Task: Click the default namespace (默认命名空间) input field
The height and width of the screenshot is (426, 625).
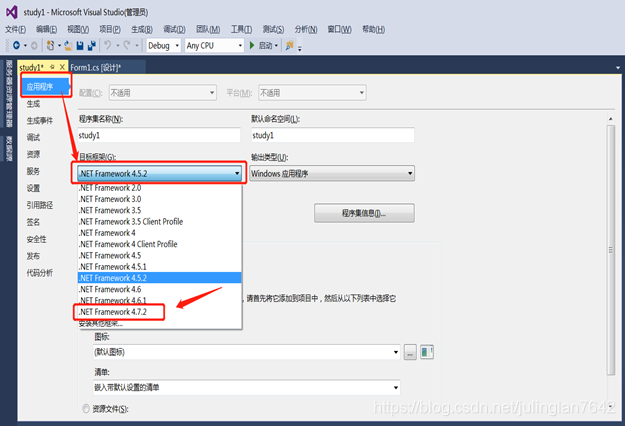Action: pyautogui.click(x=332, y=135)
